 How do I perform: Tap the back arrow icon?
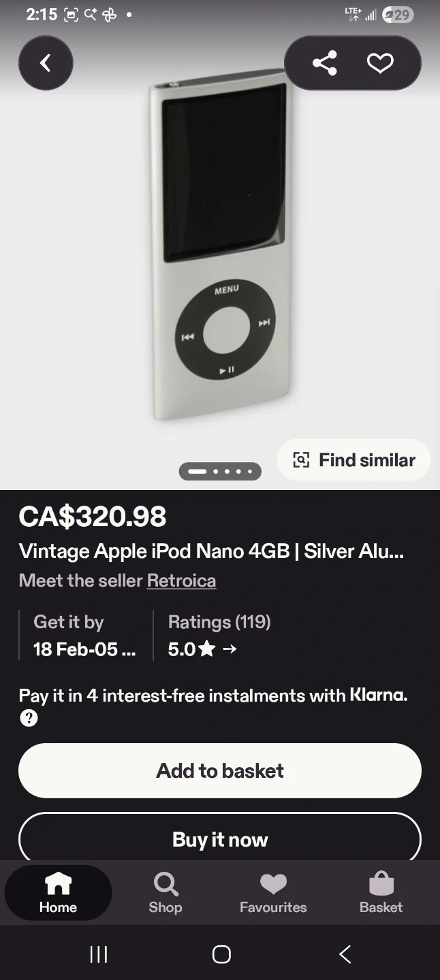[x=46, y=63]
